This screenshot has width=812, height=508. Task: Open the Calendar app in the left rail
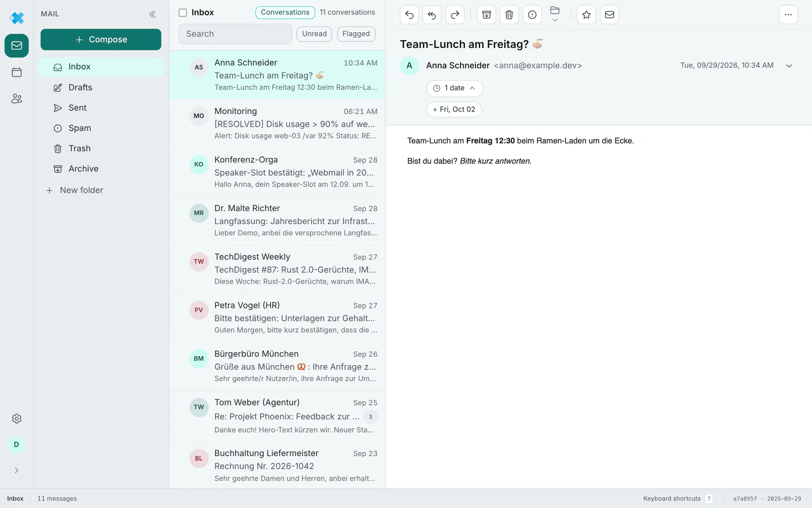pyautogui.click(x=17, y=72)
